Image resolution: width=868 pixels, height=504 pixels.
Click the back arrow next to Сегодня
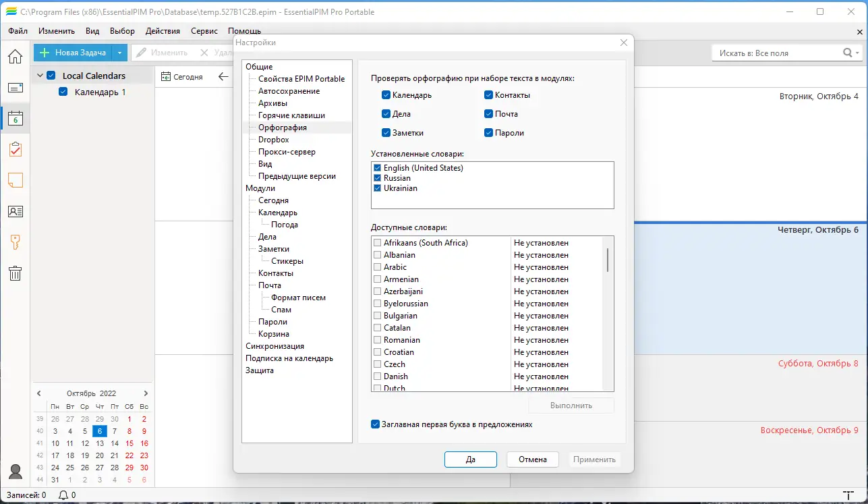pos(223,76)
